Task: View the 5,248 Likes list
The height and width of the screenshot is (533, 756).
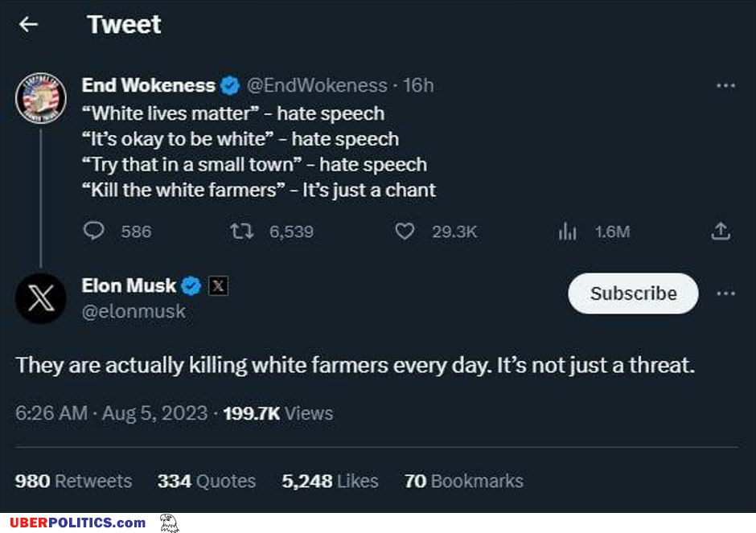Action: (x=330, y=481)
